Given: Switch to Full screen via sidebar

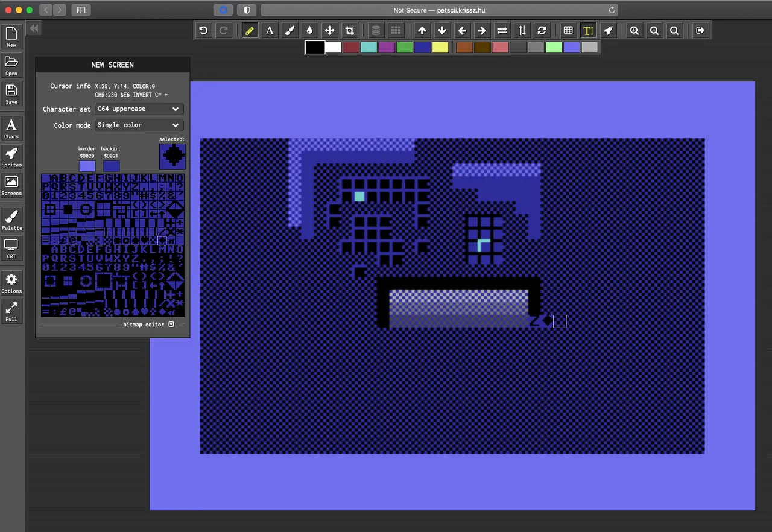Looking at the screenshot, I should [x=11, y=311].
